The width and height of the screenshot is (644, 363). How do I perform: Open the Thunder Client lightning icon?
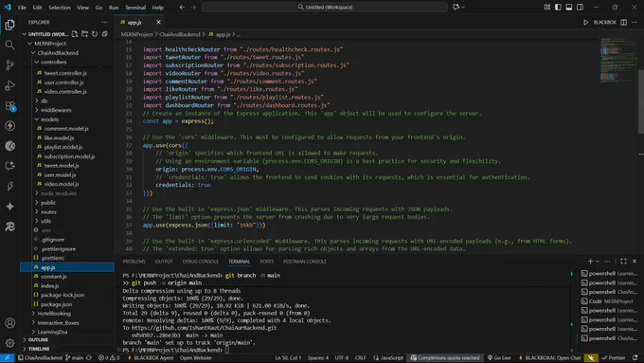pos(9,126)
